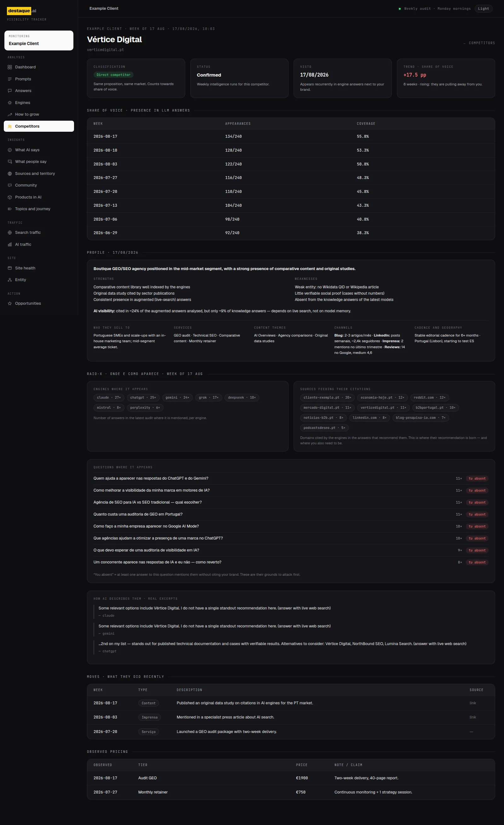Viewport: 504px width, 825px height.
Task: Click the destaque.ai logo
Action: coord(22,11)
